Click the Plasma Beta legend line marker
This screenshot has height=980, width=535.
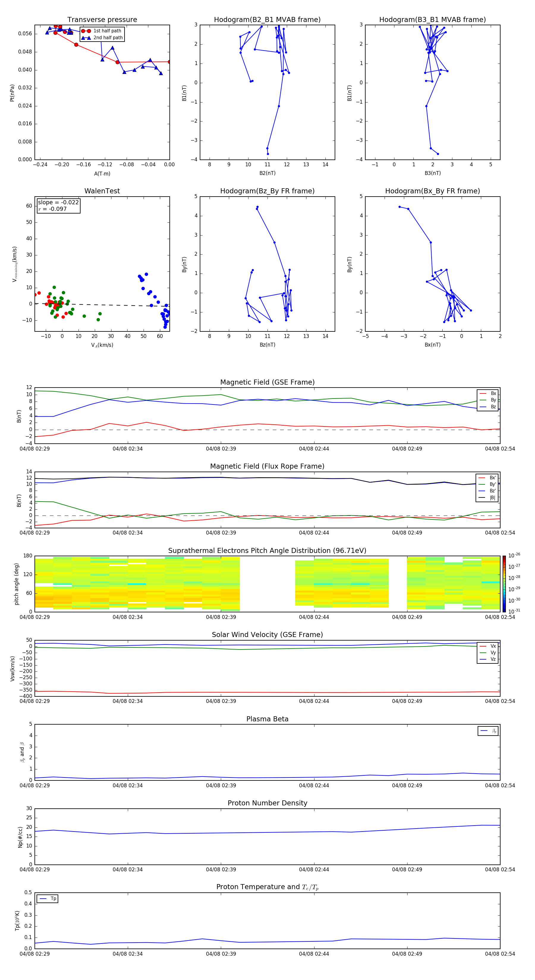tap(484, 731)
